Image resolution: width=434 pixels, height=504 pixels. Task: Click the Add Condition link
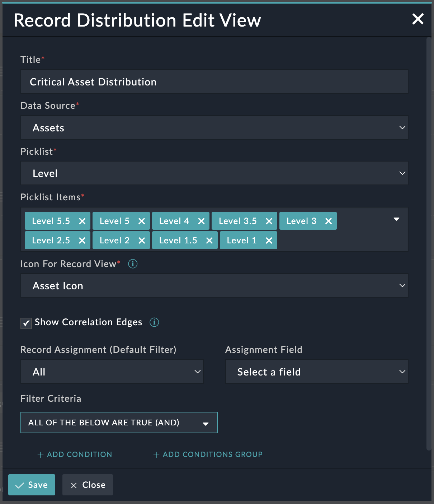tap(75, 454)
